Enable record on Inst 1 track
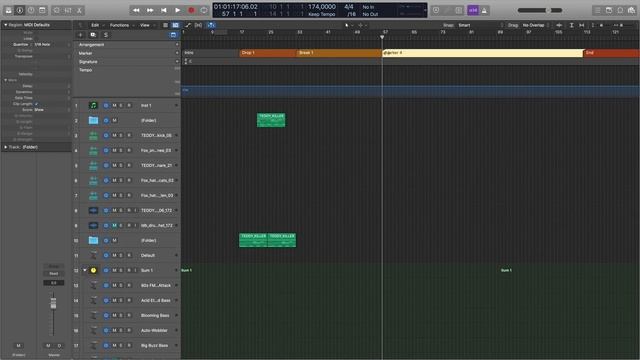 point(129,105)
